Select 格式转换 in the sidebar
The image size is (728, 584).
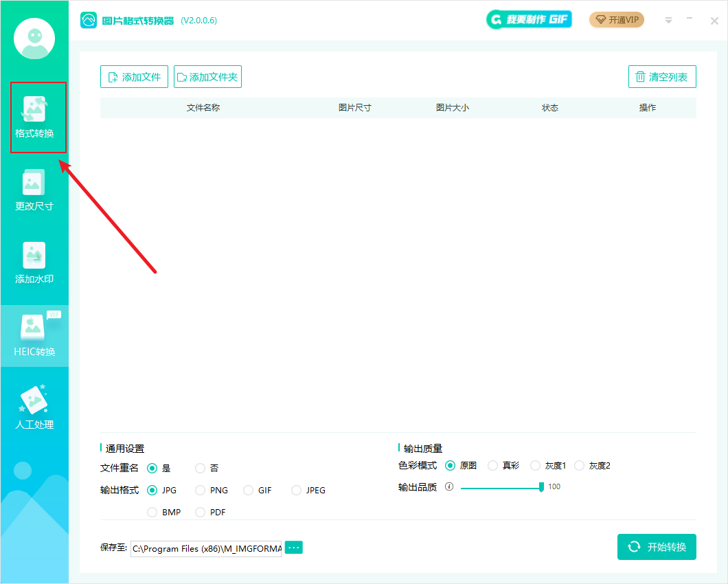click(34, 117)
